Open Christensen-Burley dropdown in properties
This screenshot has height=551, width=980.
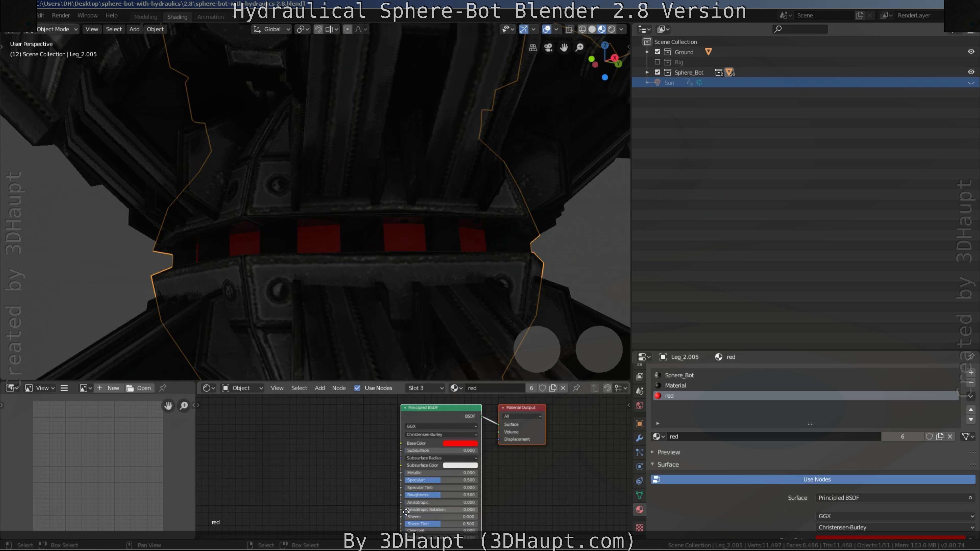point(896,528)
